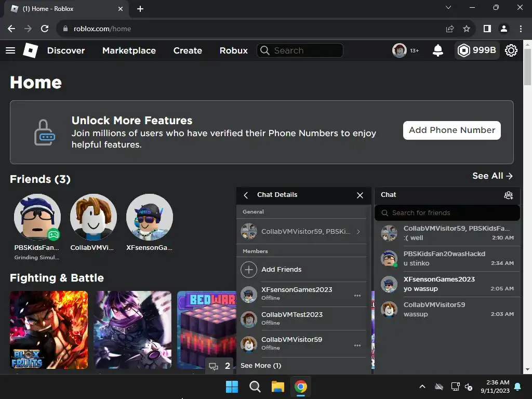The image size is (532, 399).
Task: Open CollabVMVi... friend avatar
Action: coord(94,217)
